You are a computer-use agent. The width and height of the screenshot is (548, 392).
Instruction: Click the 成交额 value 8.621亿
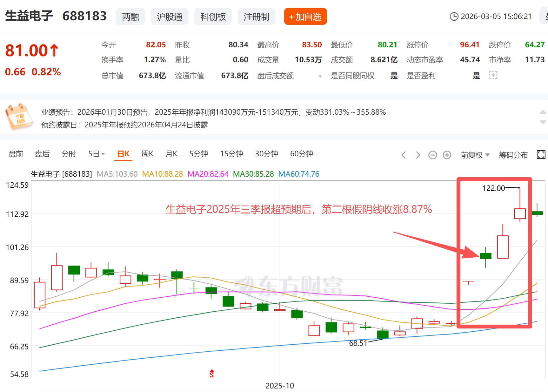(x=384, y=60)
